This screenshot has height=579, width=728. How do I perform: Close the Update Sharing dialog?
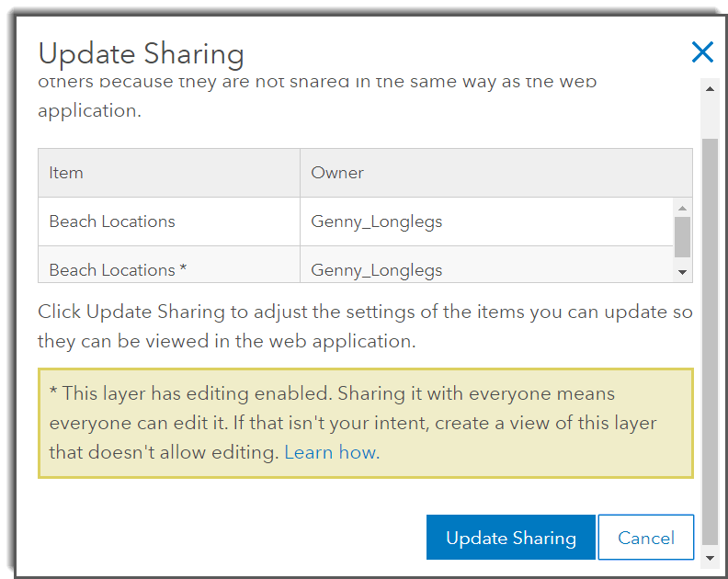(x=702, y=52)
